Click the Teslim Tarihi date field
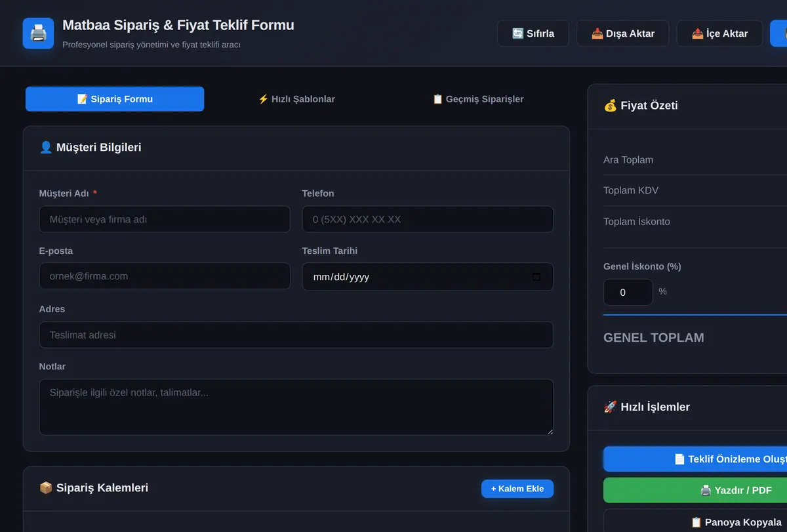The image size is (787, 532). pyautogui.click(x=428, y=277)
